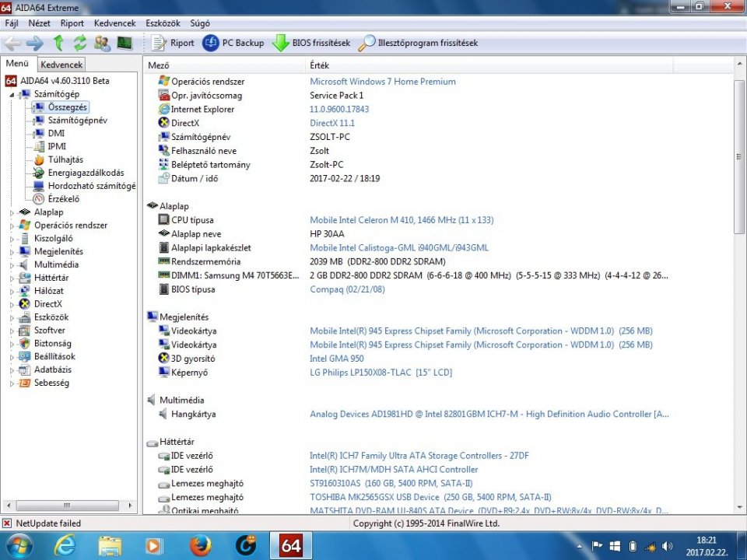Select the DMI tree item
The height and width of the screenshot is (560, 747).
click(56, 133)
